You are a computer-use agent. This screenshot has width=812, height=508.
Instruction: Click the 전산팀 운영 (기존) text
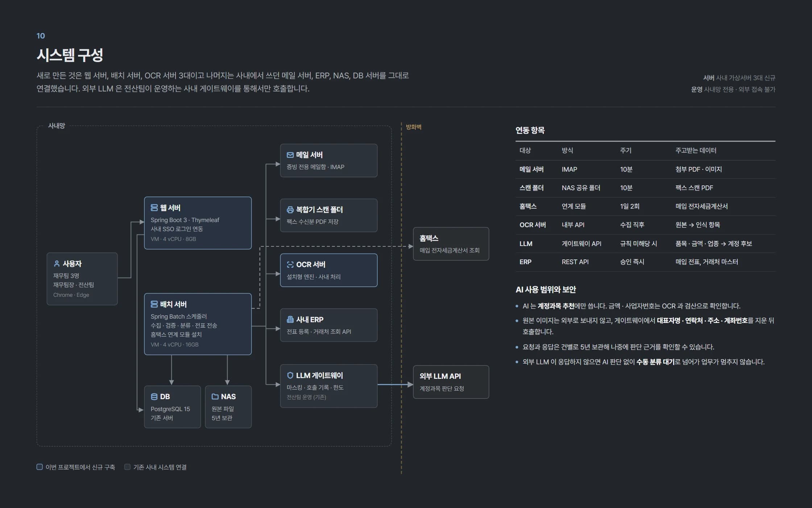306,397
